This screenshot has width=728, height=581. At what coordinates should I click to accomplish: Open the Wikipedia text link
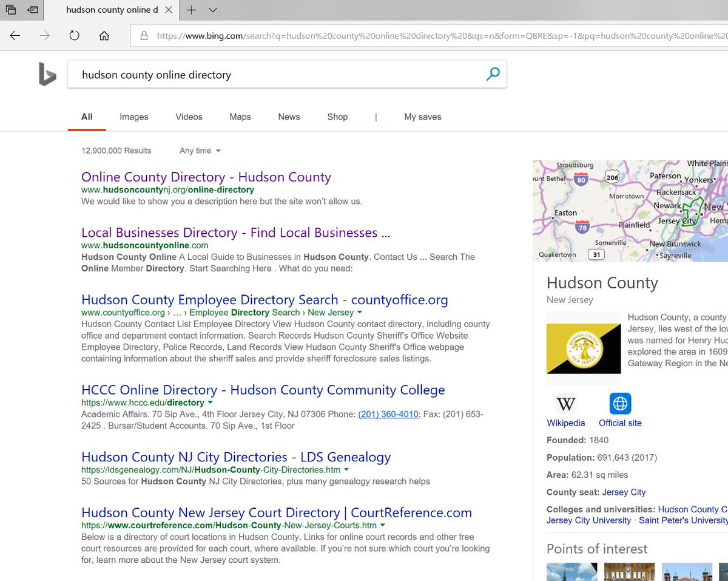point(566,423)
